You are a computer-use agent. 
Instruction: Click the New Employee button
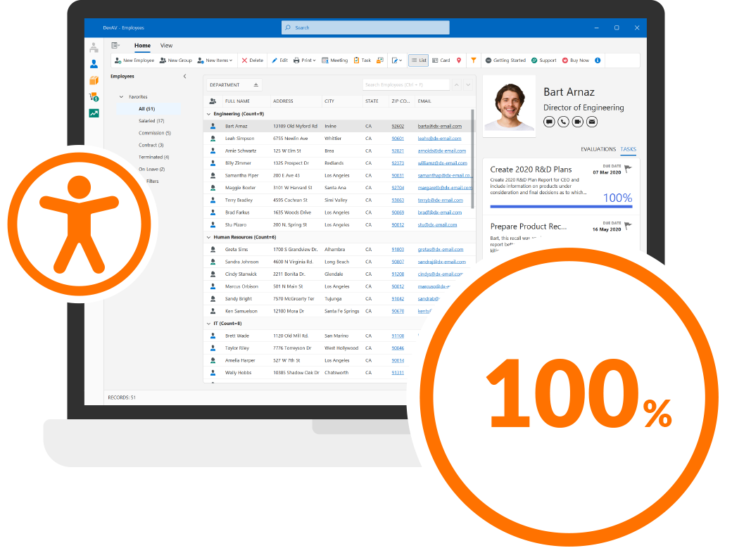134,61
